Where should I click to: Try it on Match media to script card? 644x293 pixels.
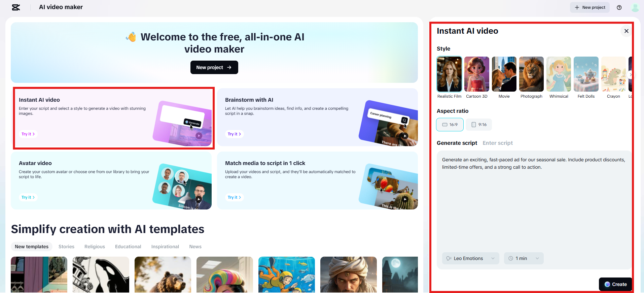pyautogui.click(x=235, y=197)
